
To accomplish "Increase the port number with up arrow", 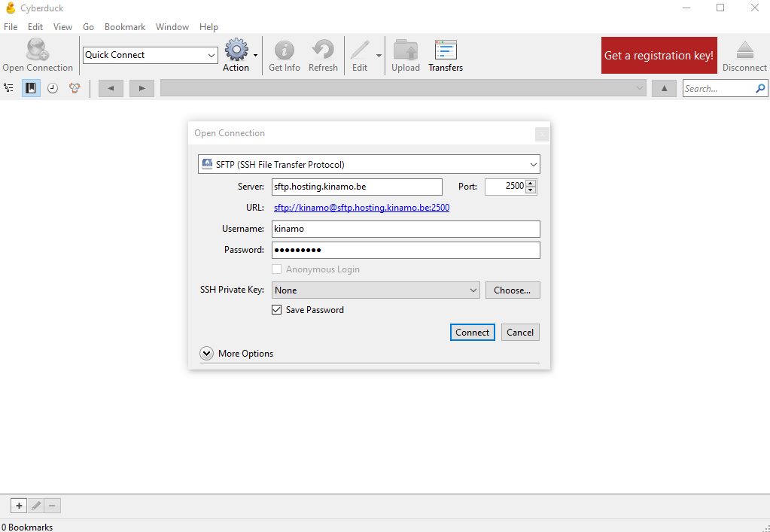I will coord(531,183).
